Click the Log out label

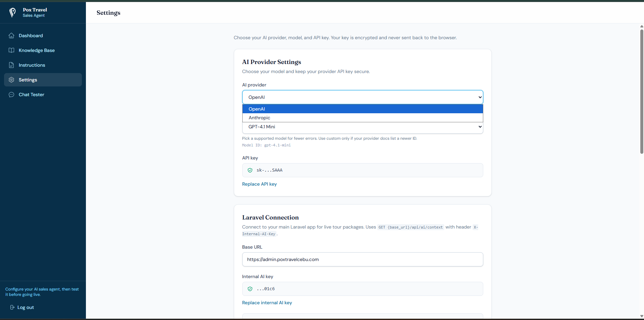tap(26, 307)
